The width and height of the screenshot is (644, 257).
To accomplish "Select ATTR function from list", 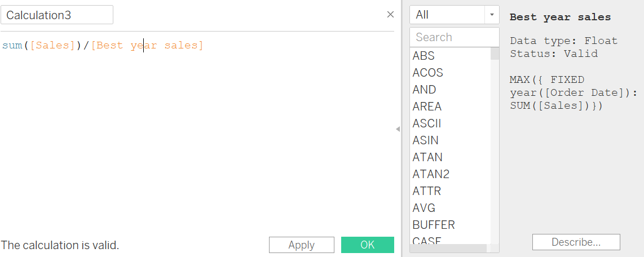I will 427,191.
